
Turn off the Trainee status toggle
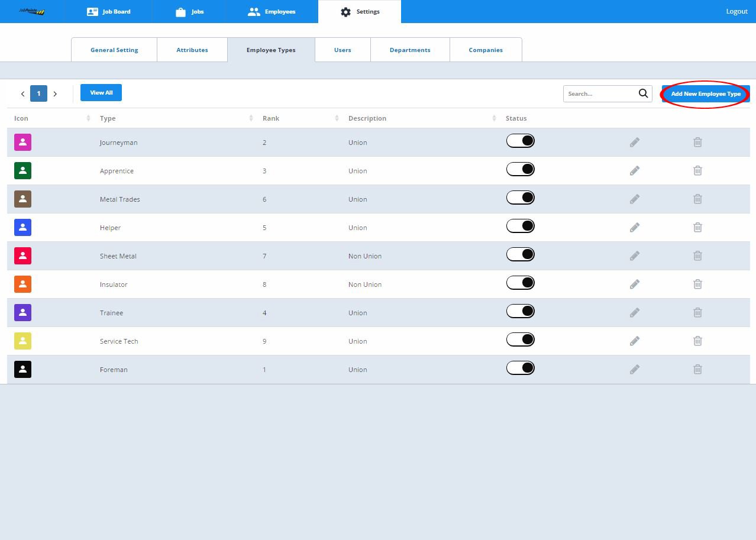[521, 311]
